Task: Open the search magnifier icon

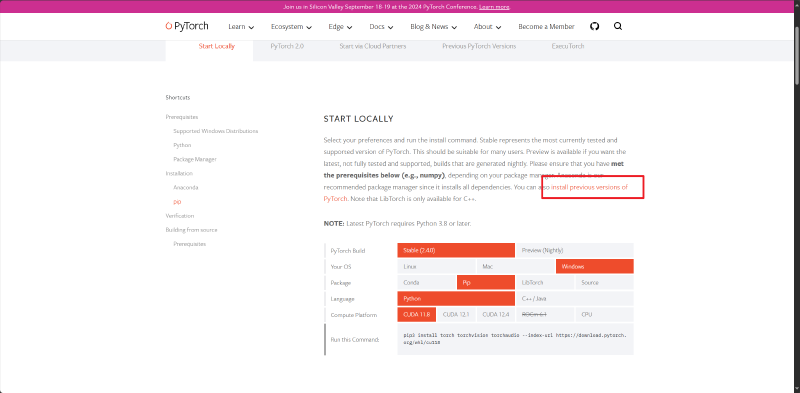Action: pyautogui.click(x=618, y=27)
